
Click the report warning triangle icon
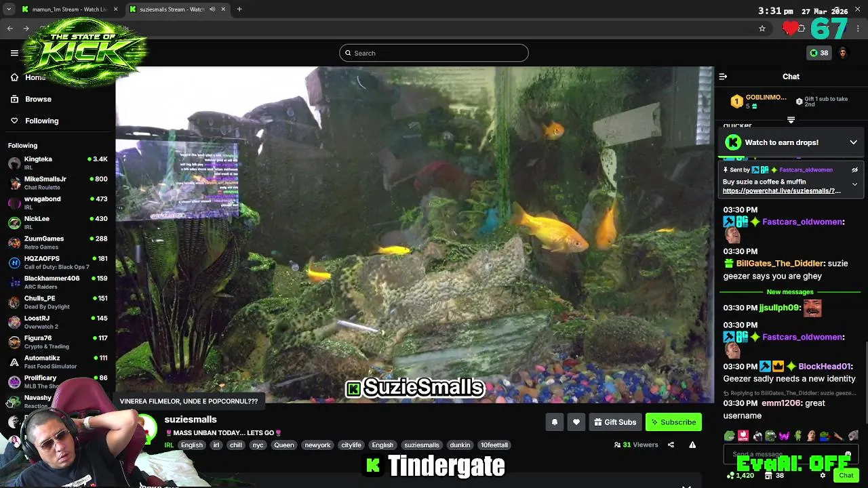tap(692, 445)
